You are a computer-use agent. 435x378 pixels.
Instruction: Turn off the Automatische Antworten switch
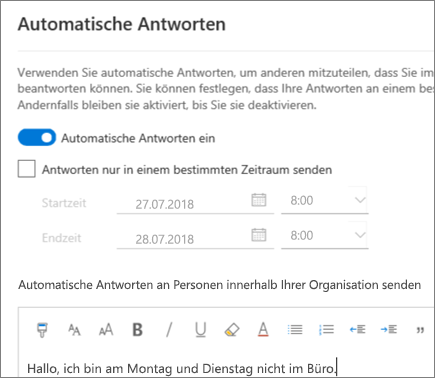pos(37,138)
